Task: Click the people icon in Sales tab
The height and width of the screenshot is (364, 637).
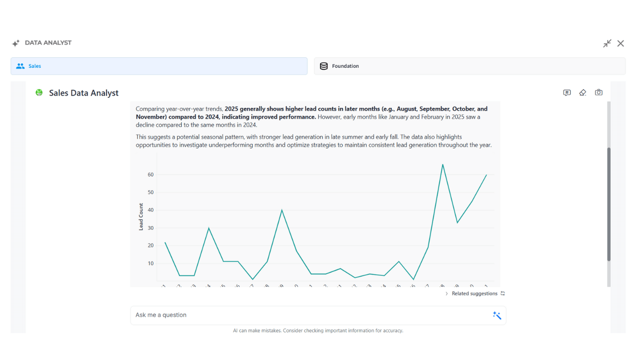Action: click(20, 66)
